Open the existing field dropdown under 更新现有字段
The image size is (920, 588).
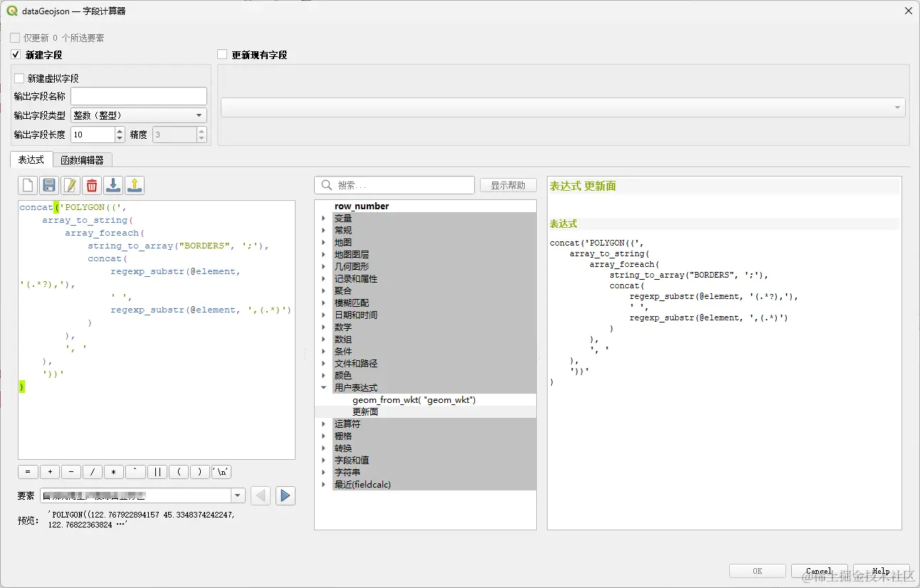tap(563, 107)
